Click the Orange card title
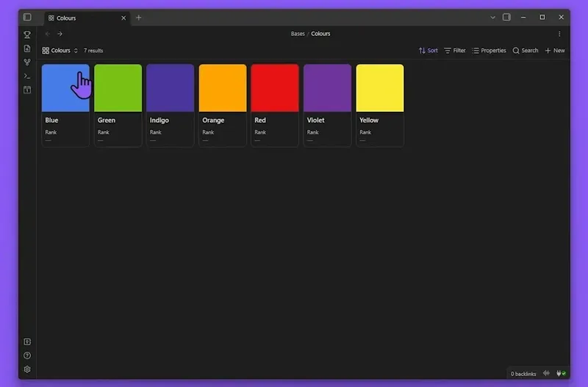The height and width of the screenshot is (387, 588). 213,120
